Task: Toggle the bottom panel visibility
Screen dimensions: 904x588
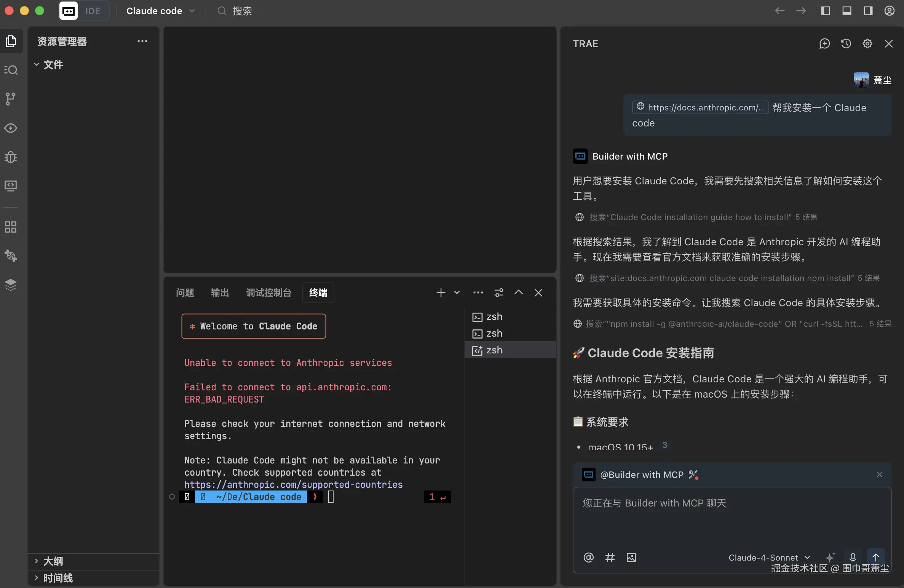Action: click(x=847, y=11)
